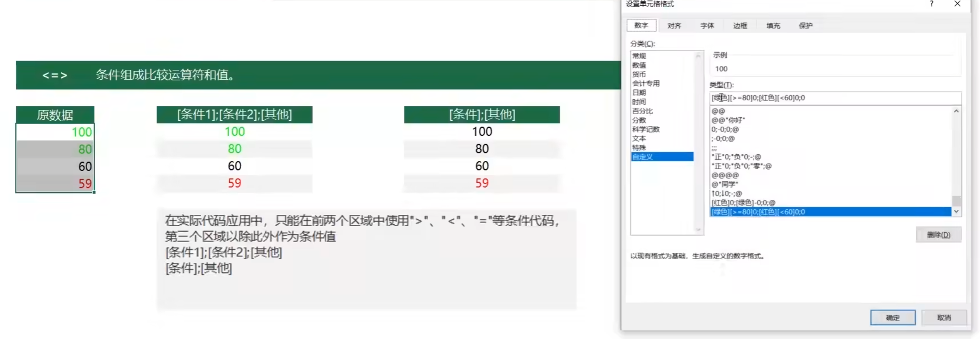Screen dimensions: 980x339
Task: Pick the 科学记数 category
Action: point(646,129)
